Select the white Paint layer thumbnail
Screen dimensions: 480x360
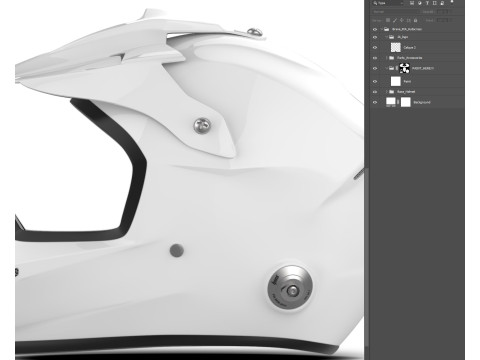tap(396, 81)
